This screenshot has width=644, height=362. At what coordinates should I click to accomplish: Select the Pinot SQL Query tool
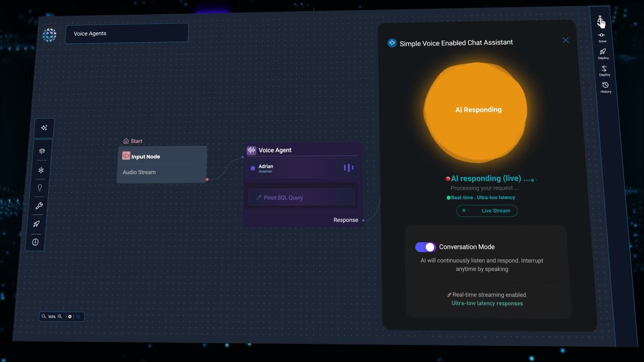[301, 198]
